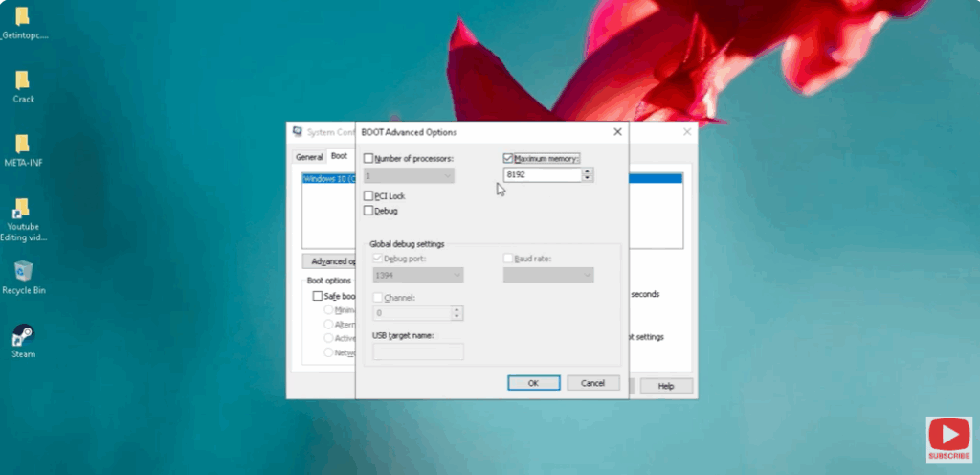This screenshot has height=475, width=980.
Task: Tick the Debug checkbox
Action: 368,212
